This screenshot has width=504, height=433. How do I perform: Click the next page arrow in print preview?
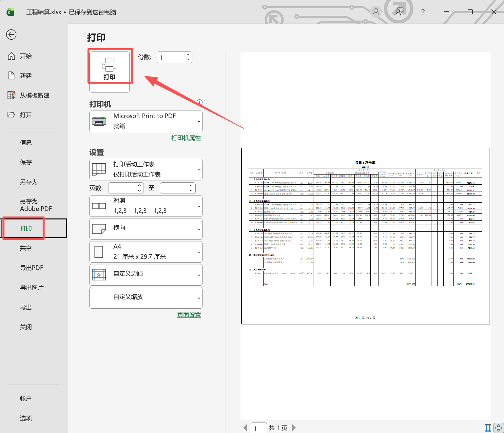[294, 428]
